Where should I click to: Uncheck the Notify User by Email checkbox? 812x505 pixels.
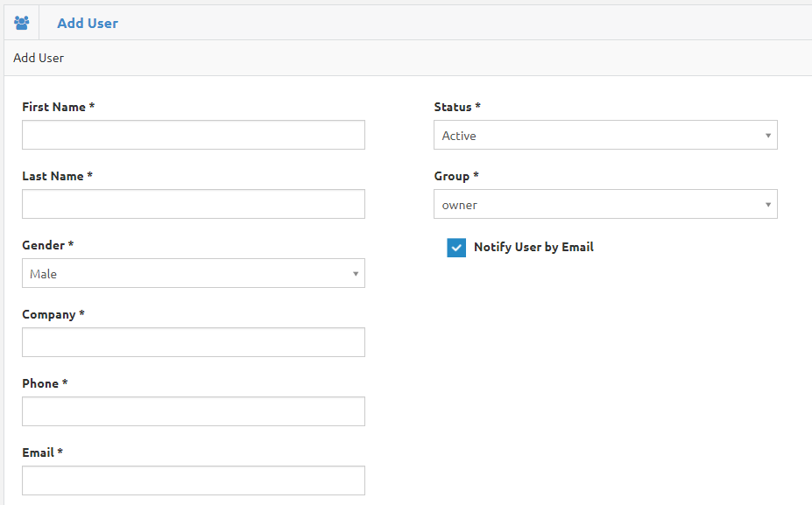coord(456,248)
